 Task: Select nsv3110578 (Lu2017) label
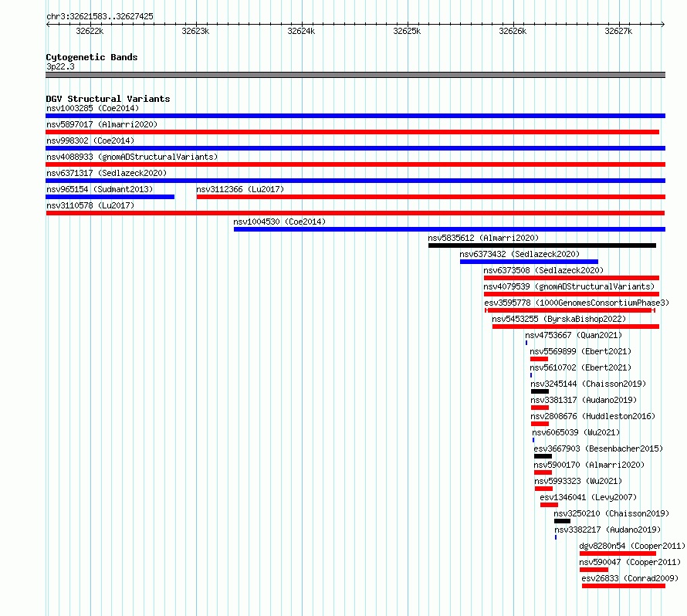click(90, 205)
